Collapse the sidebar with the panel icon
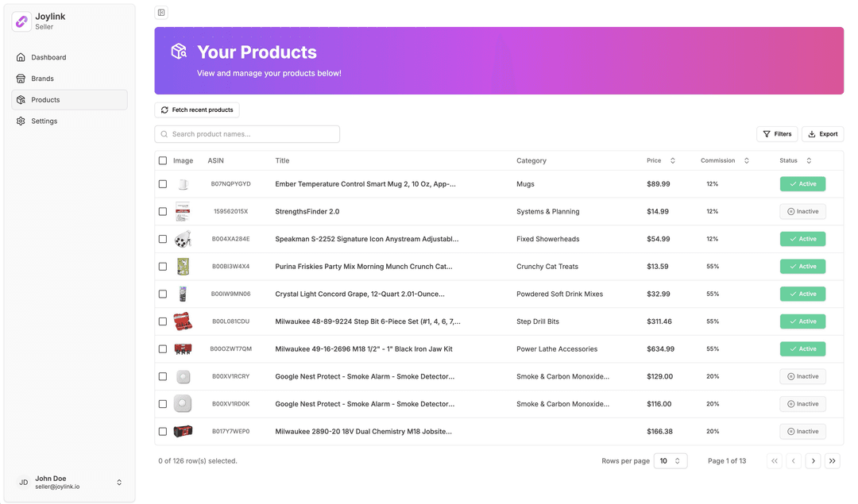Screen dimensions: 858x504 [x=161, y=13]
